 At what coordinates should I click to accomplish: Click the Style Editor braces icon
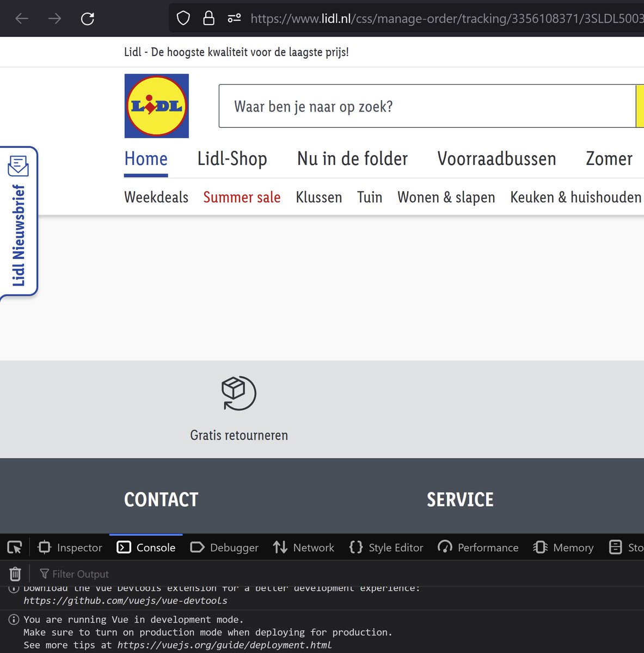point(356,547)
